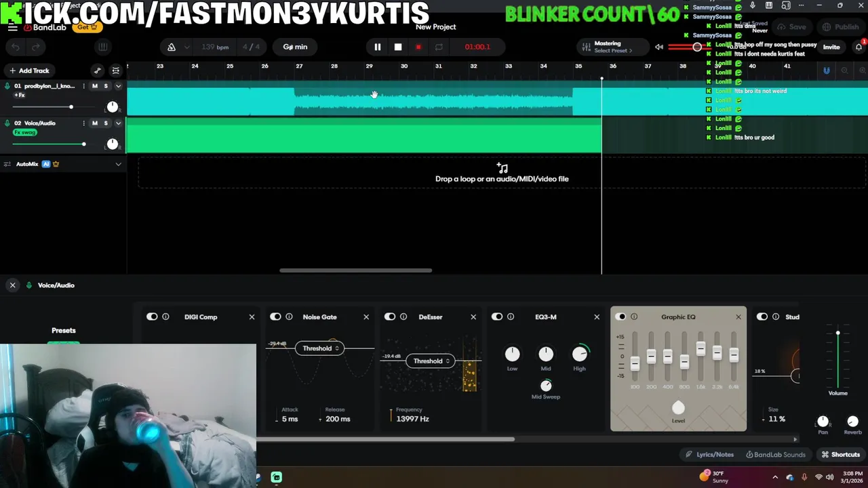Click the collapse tracks height icon
Viewport: 868px width, 488px height.
pos(116,70)
